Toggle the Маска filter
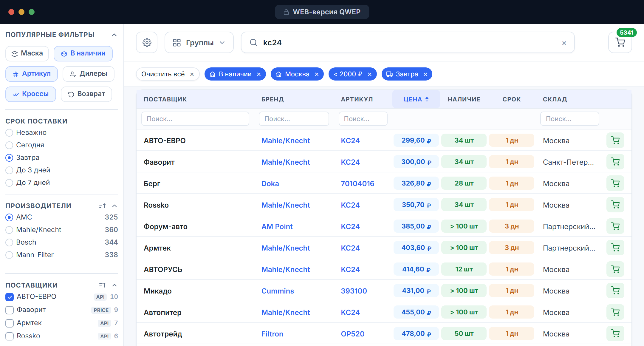 [27, 53]
